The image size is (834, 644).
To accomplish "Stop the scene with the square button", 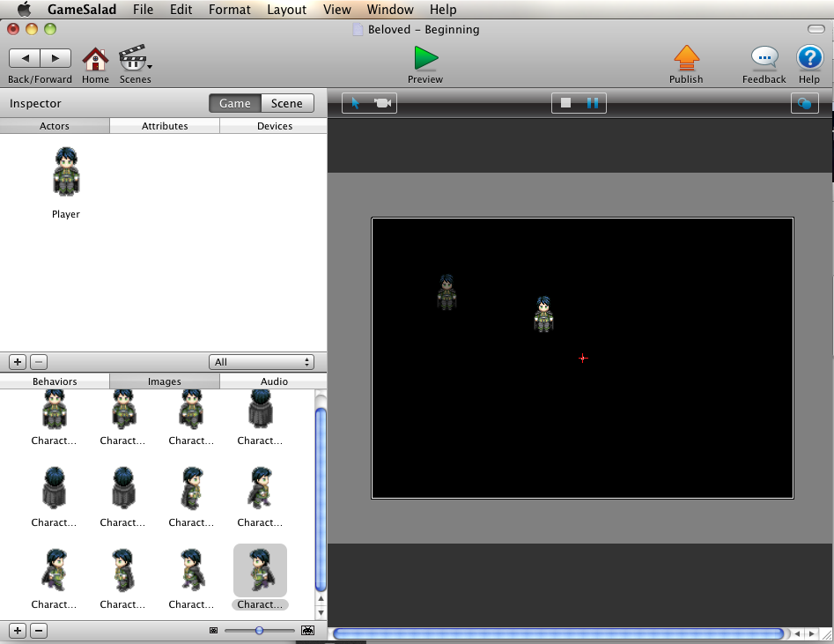I will pos(565,103).
